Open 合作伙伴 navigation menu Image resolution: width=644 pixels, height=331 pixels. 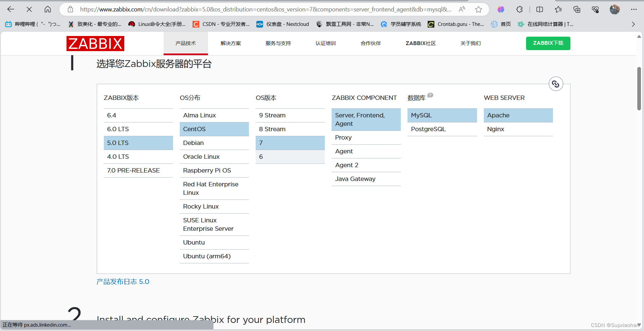[371, 43]
